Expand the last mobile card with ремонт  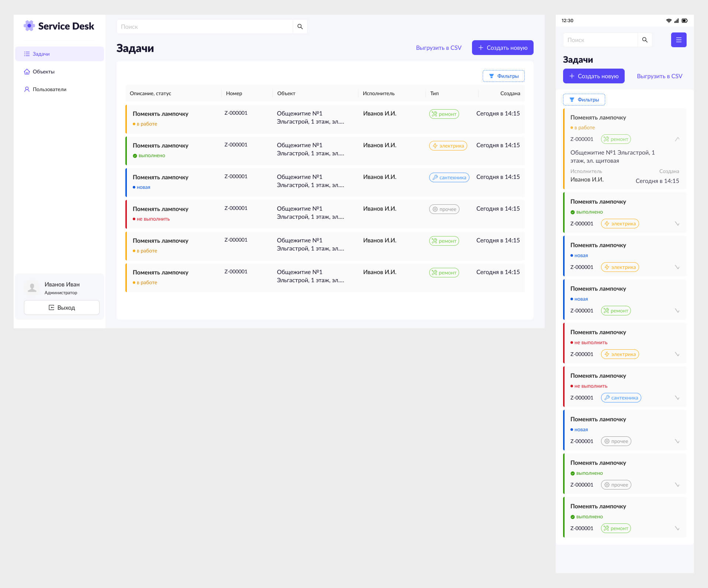pyautogui.click(x=677, y=528)
